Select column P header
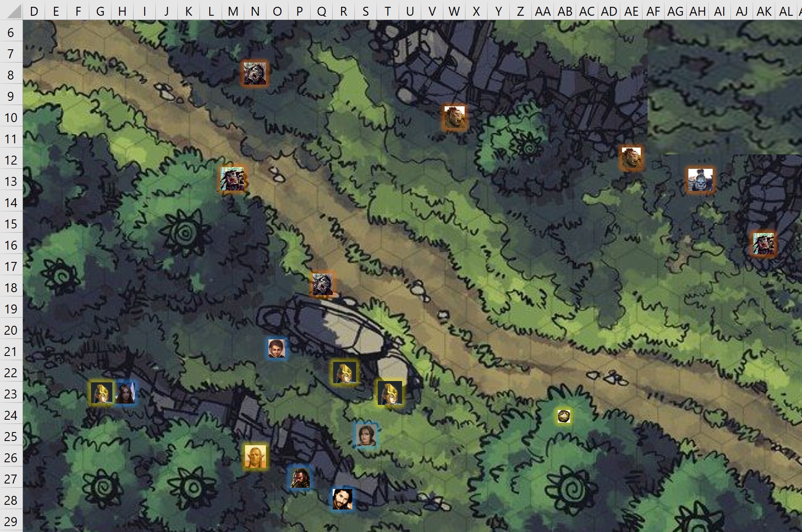Screen dimensions: 802x532 click(300, 11)
